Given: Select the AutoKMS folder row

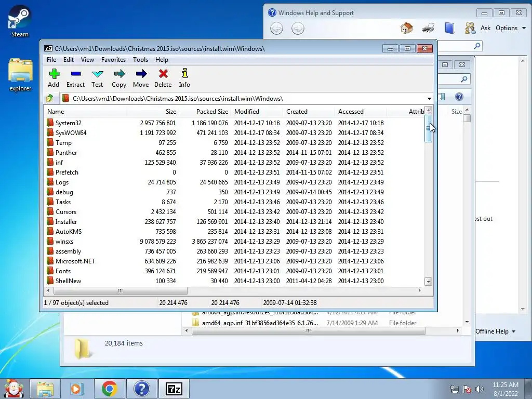Looking at the screenshot, I should pos(234,231).
